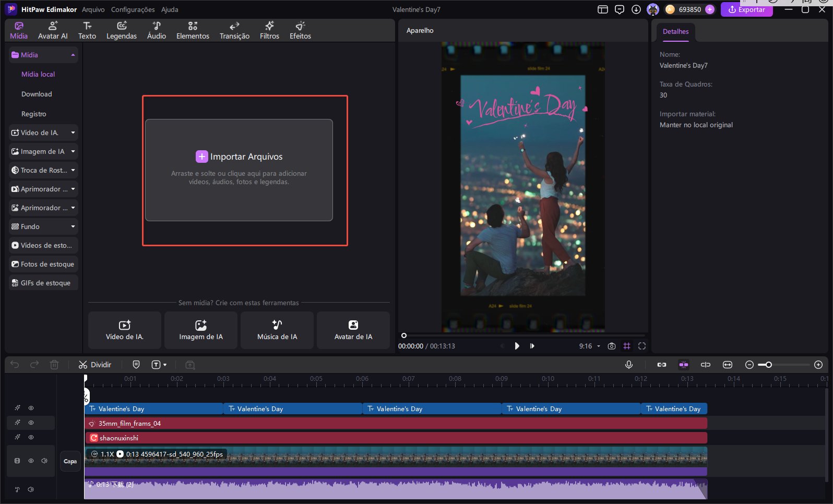Open the Efeitos effects panel
This screenshot has height=504, width=833.
[300, 30]
